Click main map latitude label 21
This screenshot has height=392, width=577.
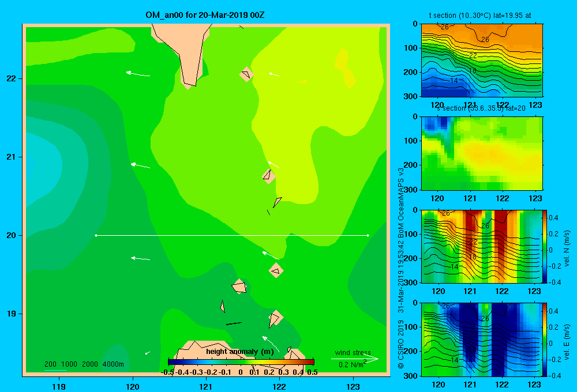tap(11, 157)
